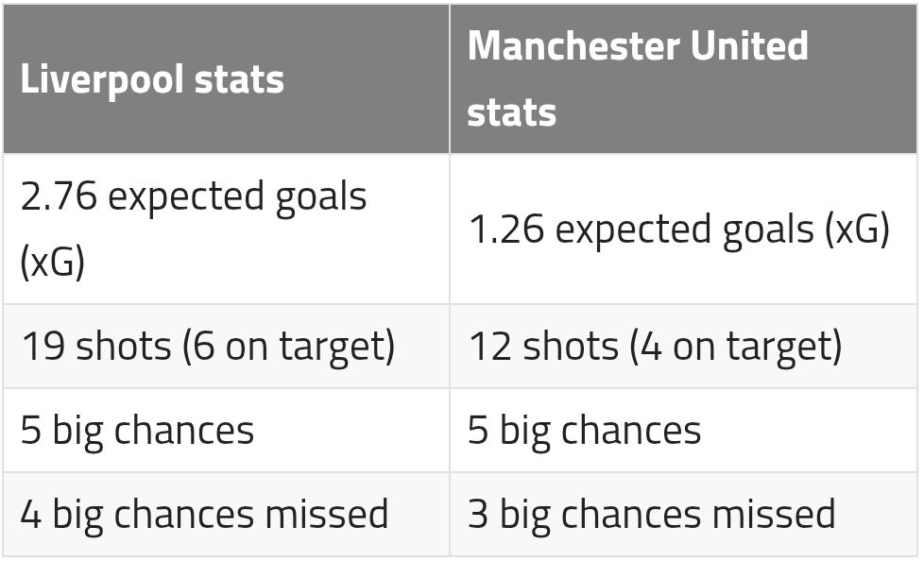
Task: Click the "1.26" number in United's column
Action: 506,230
